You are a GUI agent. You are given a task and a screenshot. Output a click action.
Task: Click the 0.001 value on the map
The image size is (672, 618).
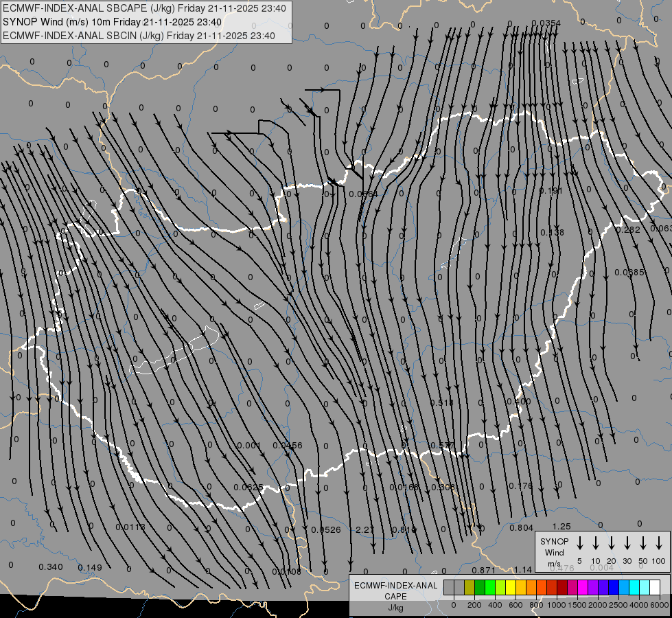[x=249, y=445]
